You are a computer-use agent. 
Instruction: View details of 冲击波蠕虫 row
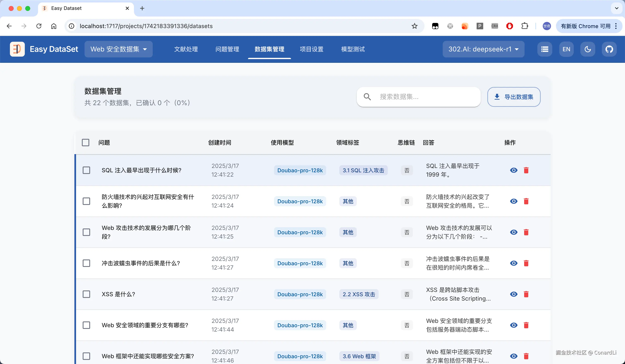click(514, 263)
